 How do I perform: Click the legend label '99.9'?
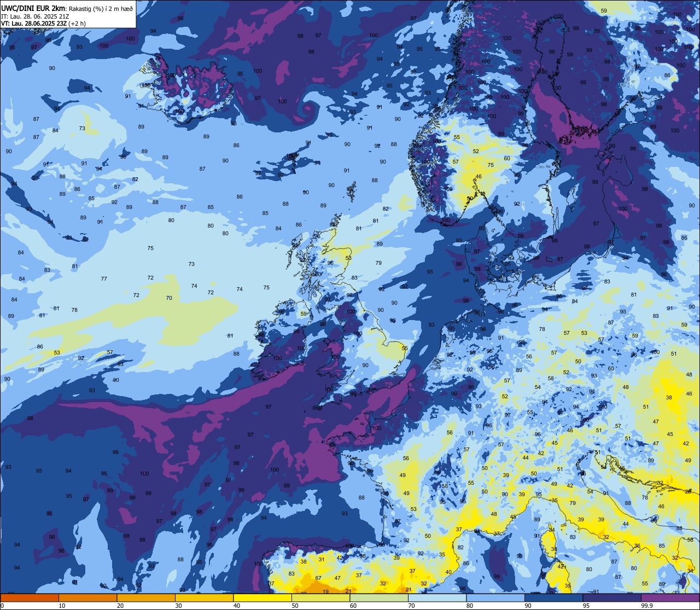[x=646, y=606]
